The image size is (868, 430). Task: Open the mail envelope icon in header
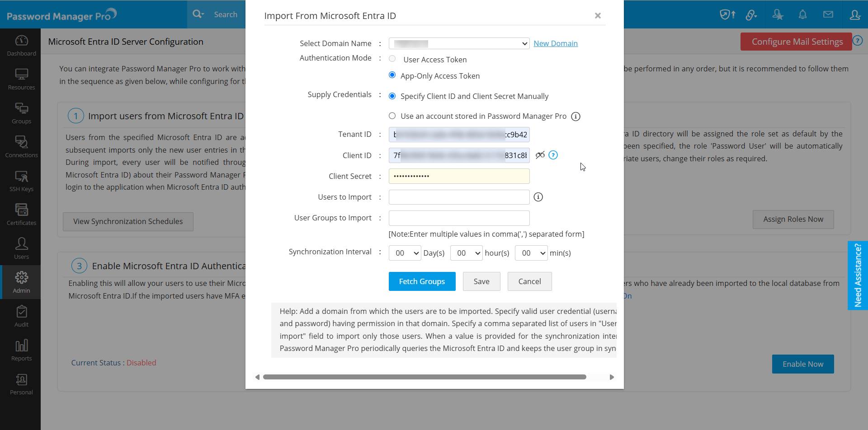pos(828,14)
